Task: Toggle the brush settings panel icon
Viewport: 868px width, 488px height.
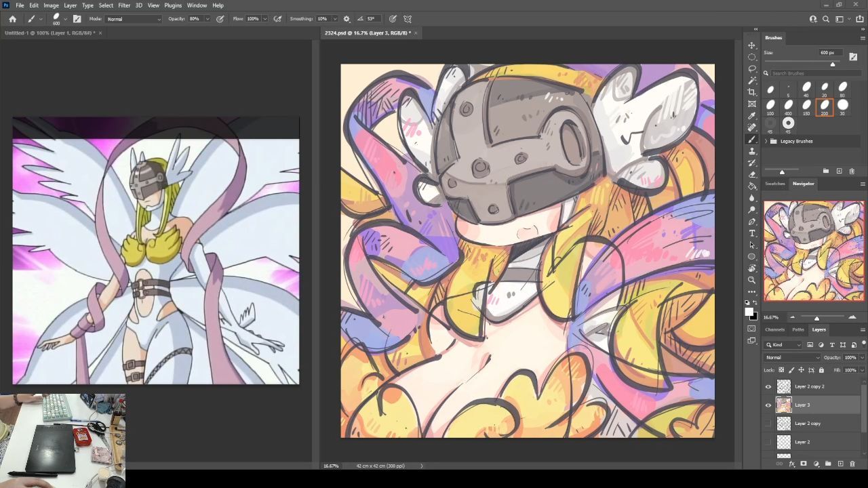Action: click(77, 19)
